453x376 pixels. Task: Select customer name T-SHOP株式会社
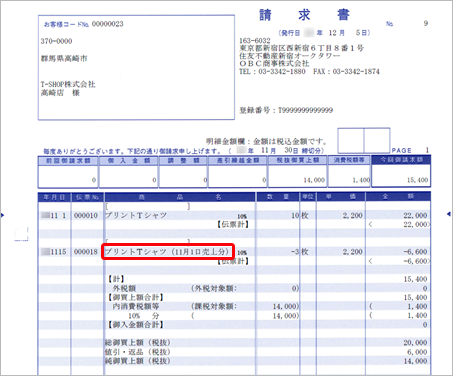[68, 84]
